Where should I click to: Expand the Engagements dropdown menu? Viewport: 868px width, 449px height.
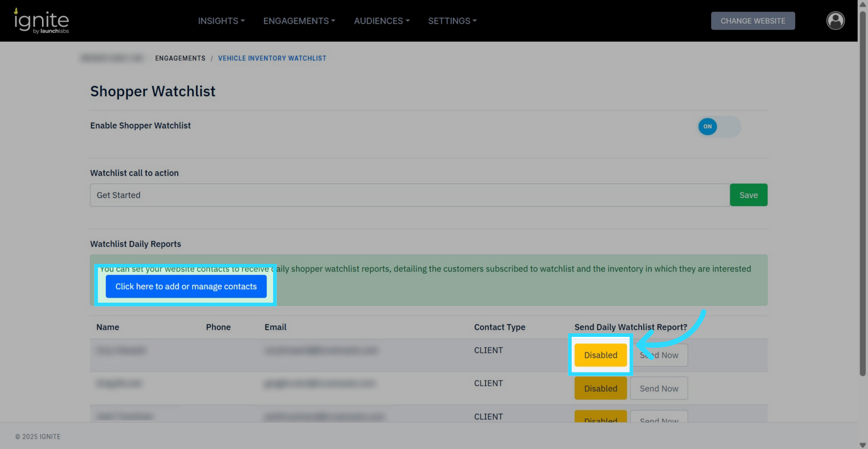(299, 21)
